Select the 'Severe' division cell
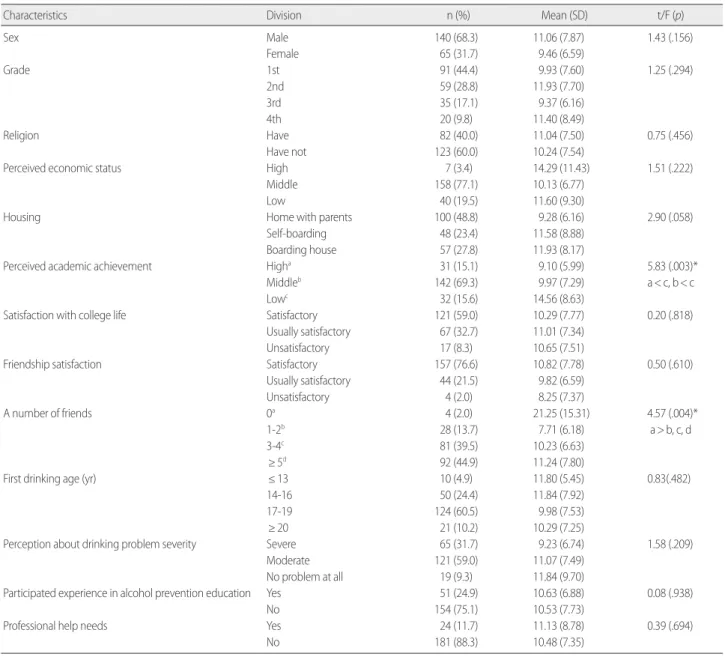 point(281,544)
